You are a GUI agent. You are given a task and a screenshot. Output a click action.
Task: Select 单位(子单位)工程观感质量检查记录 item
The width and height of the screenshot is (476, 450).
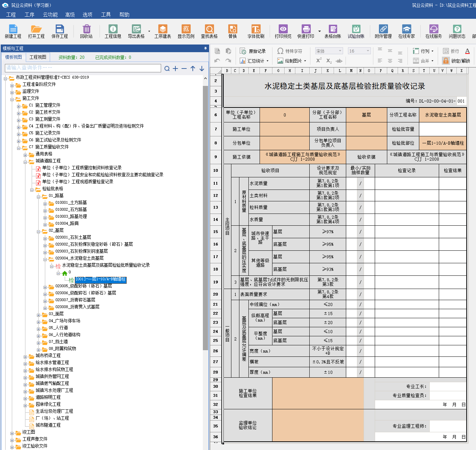click(x=78, y=182)
